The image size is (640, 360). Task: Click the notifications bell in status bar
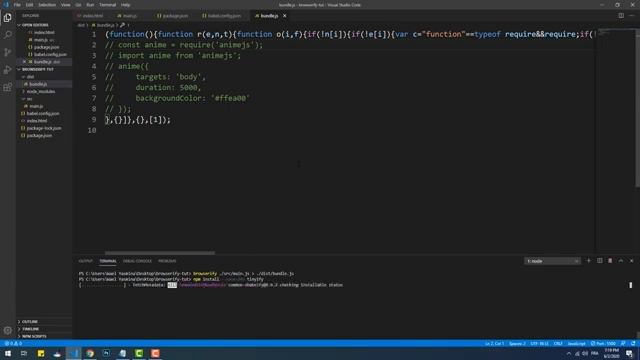633,344
